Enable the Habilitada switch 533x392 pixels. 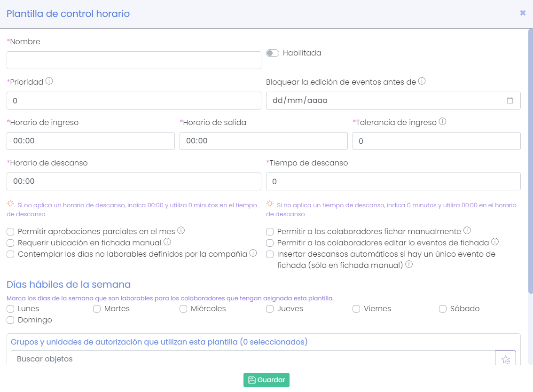[x=273, y=53]
